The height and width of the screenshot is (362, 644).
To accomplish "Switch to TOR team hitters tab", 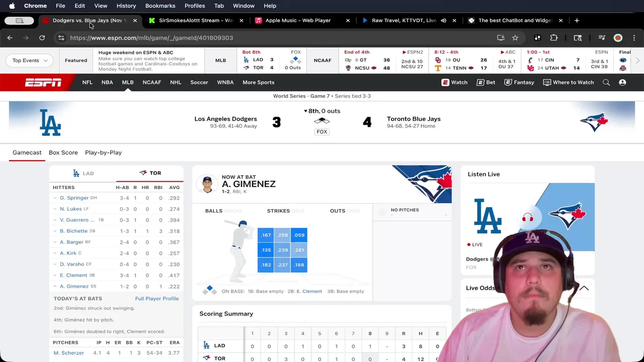I will [150, 173].
